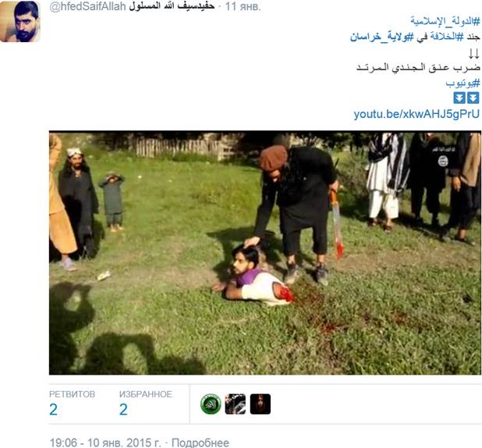Click the ИЗБРАННОЕ label

click(x=146, y=394)
